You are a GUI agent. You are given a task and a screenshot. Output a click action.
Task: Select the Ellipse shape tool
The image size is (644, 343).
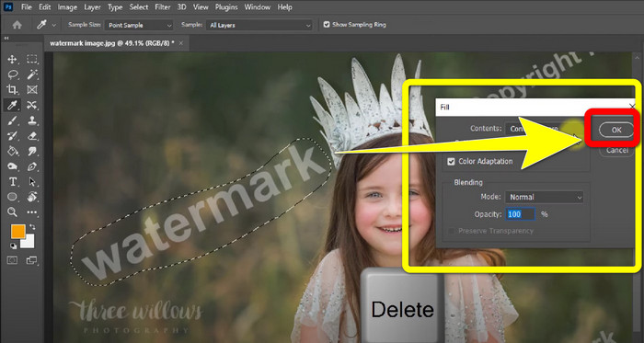pos(12,197)
